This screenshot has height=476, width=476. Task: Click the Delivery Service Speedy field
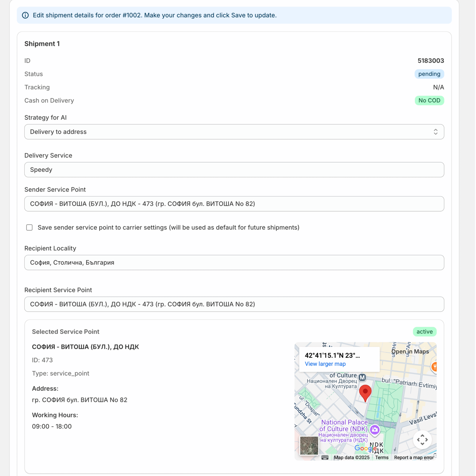(x=234, y=170)
